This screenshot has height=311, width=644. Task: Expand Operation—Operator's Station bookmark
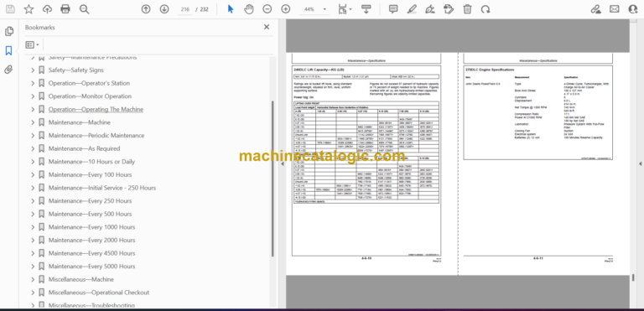tap(33, 83)
